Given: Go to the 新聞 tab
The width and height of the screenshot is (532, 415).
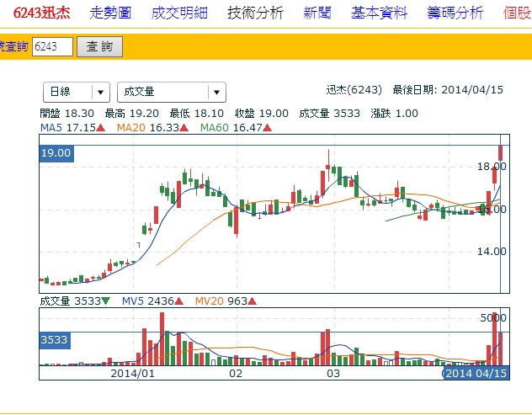Looking at the screenshot, I should pyautogui.click(x=317, y=13).
